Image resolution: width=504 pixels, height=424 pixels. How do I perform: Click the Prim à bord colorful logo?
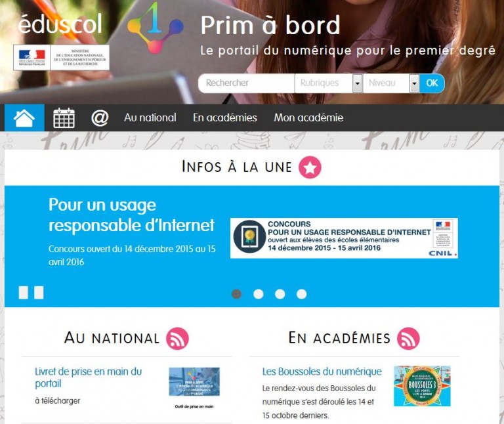[x=156, y=28]
